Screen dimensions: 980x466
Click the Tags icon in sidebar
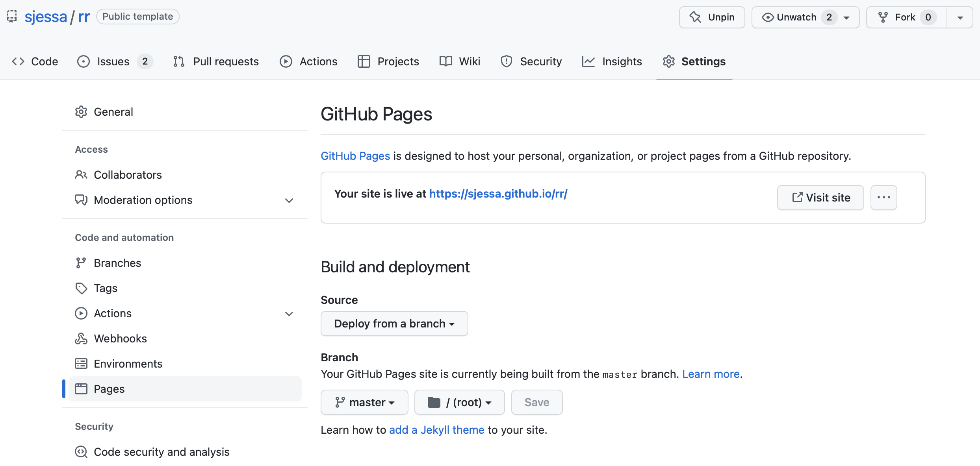click(81, 288)
